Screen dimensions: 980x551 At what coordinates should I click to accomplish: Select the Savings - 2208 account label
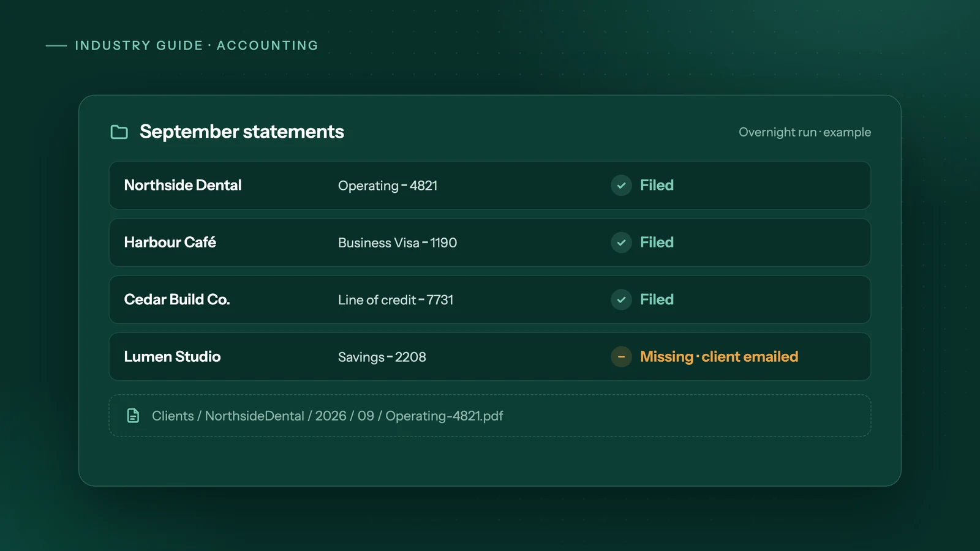tap(382, 357)
